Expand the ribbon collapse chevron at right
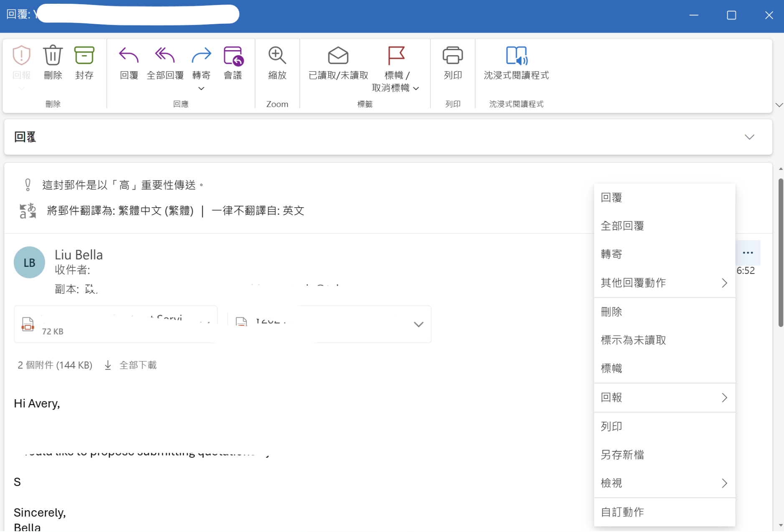This screenshot has width=784, height=532. point(779,105)
